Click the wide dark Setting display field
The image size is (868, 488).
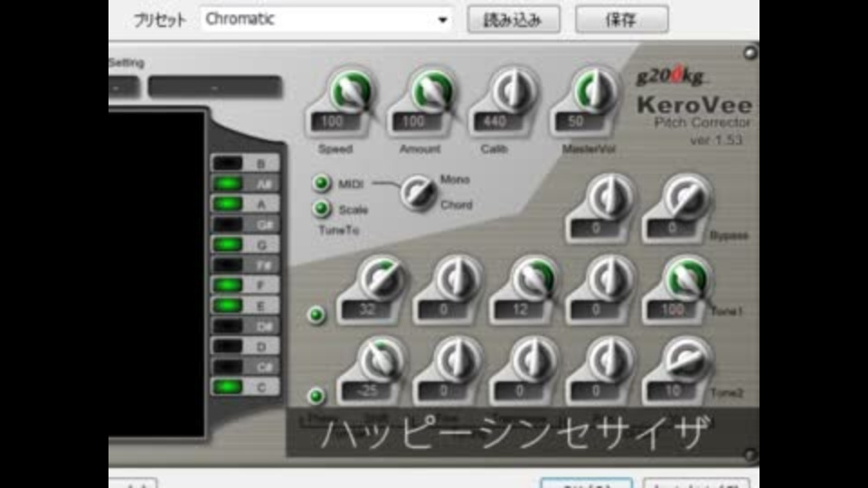tap(215, 88)
